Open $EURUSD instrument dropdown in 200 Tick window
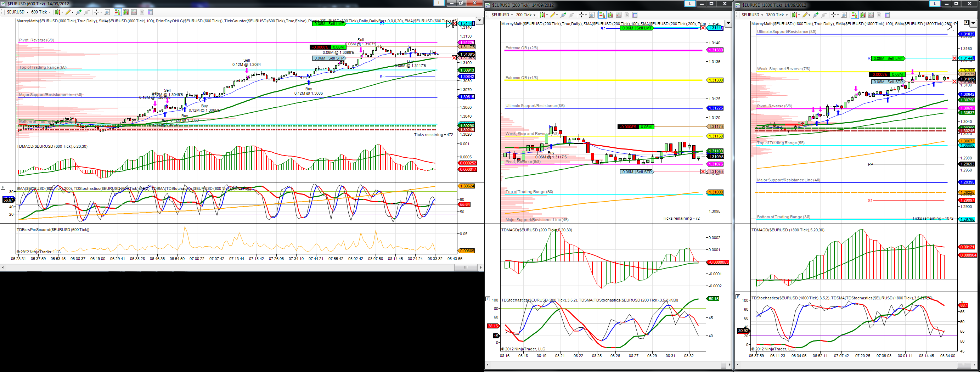Screen dimensions: 980x372 [x=502, y=15]
